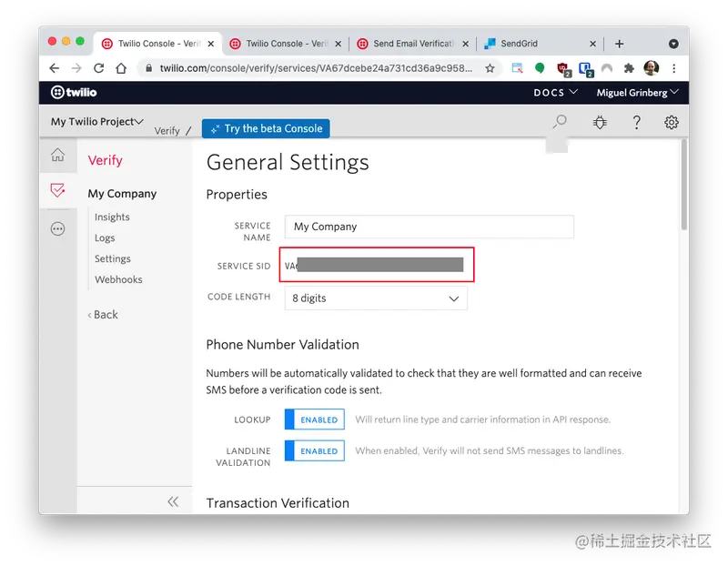Expand the My Twilio Project switcher
Screen dimensions: 728x566
97,122
